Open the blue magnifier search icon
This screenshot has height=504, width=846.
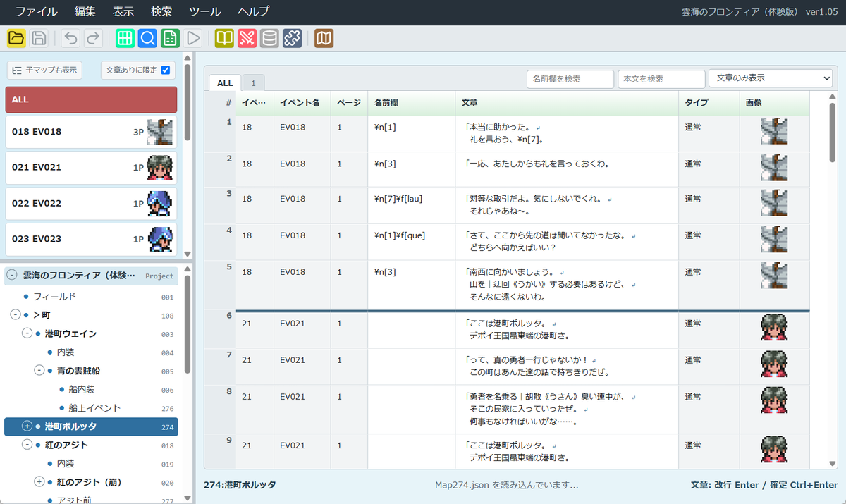[x=147, y=38]
